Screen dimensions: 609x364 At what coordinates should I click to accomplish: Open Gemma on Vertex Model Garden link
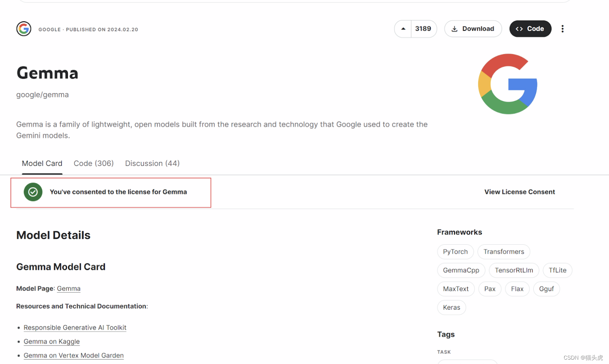(74, 355)
